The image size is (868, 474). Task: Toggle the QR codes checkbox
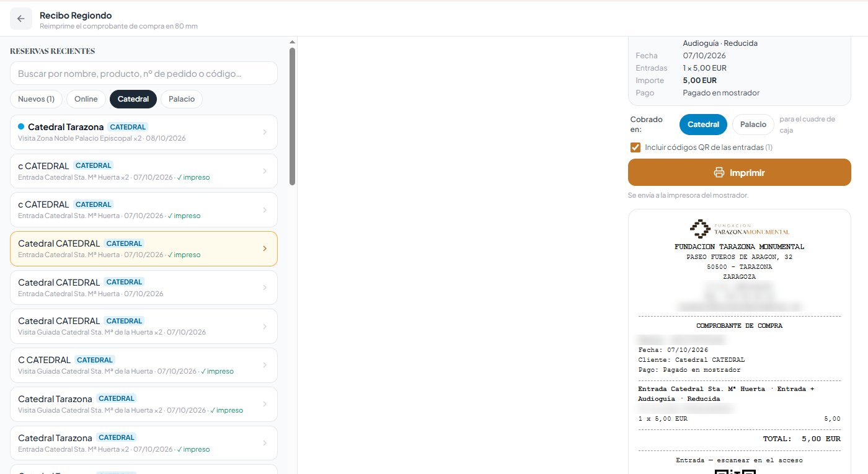pyautogui.click(x=635, y=147)
